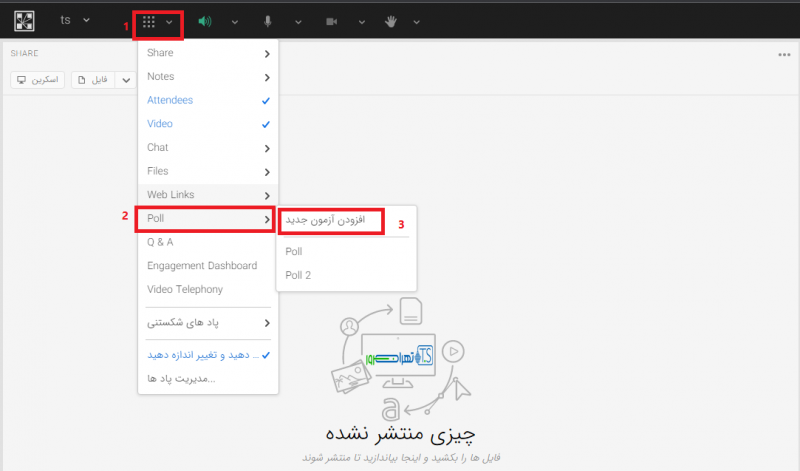Click the Adobe Connect logo icon
This screenshot has width=800, height=471.
25,21
